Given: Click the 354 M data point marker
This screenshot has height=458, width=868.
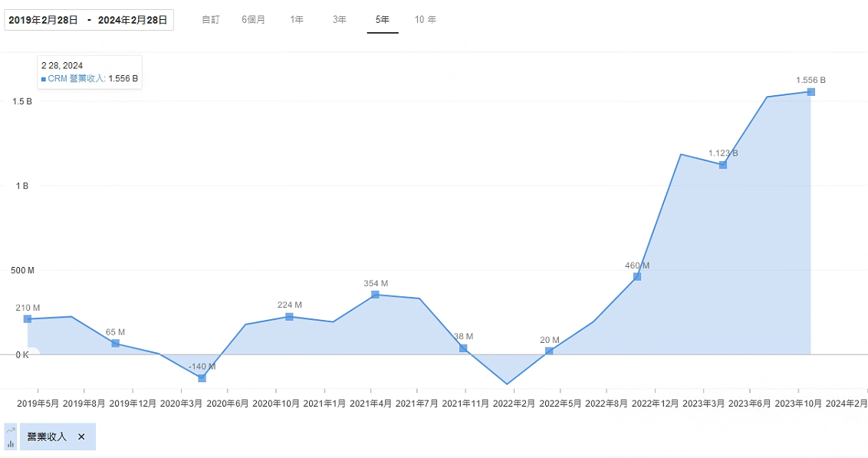Looking at the screenshot, I should [x=375, y=295].
